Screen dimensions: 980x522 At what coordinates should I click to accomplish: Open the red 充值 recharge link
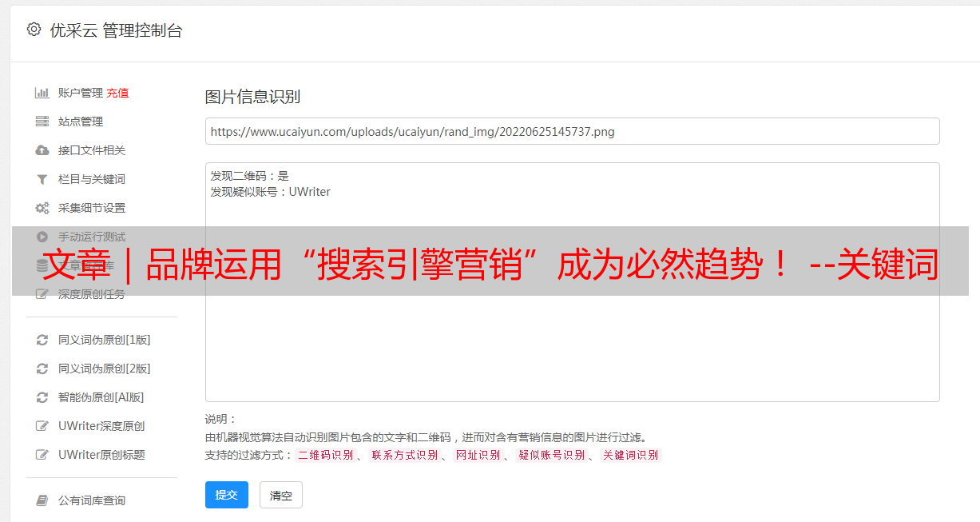click(117, 93)
